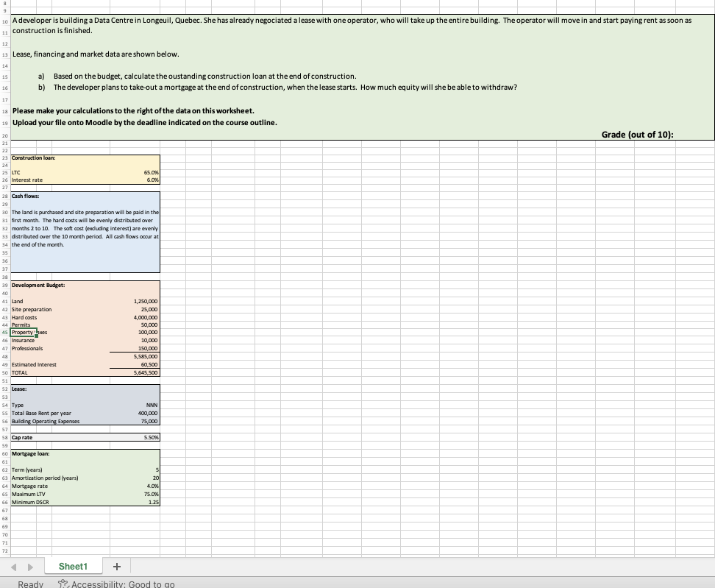Switch to the Sheet1 tab

73,567
